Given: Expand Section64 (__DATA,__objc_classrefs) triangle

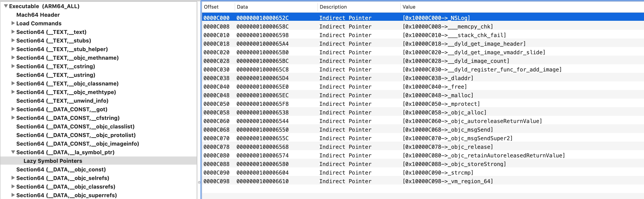Looking at the screenshot, I should 13,187.
